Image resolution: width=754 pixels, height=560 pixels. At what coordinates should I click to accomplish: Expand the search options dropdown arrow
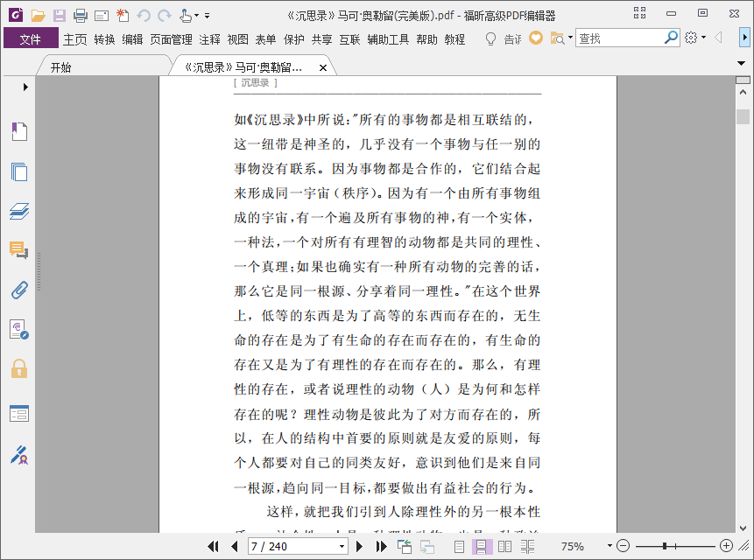[x=570, y=38]
